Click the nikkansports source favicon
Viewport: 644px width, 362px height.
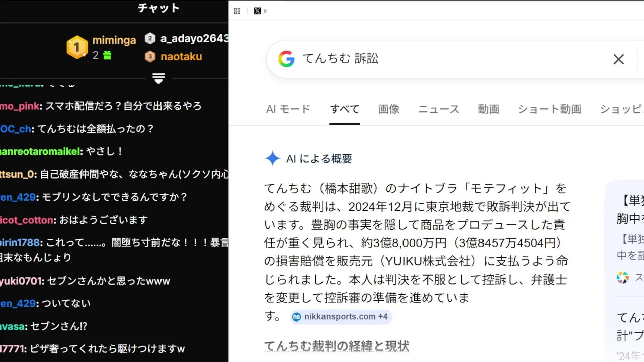click(x=297, y=317)
